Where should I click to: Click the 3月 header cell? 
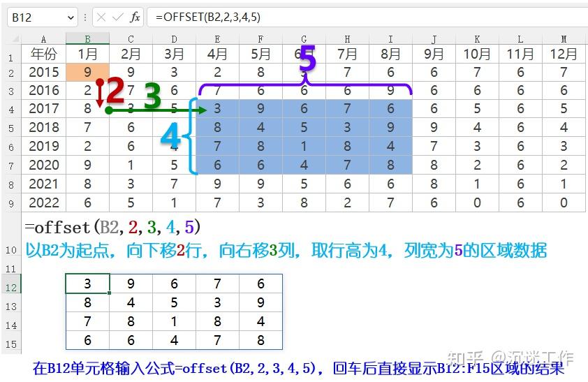tap(174, 54)
